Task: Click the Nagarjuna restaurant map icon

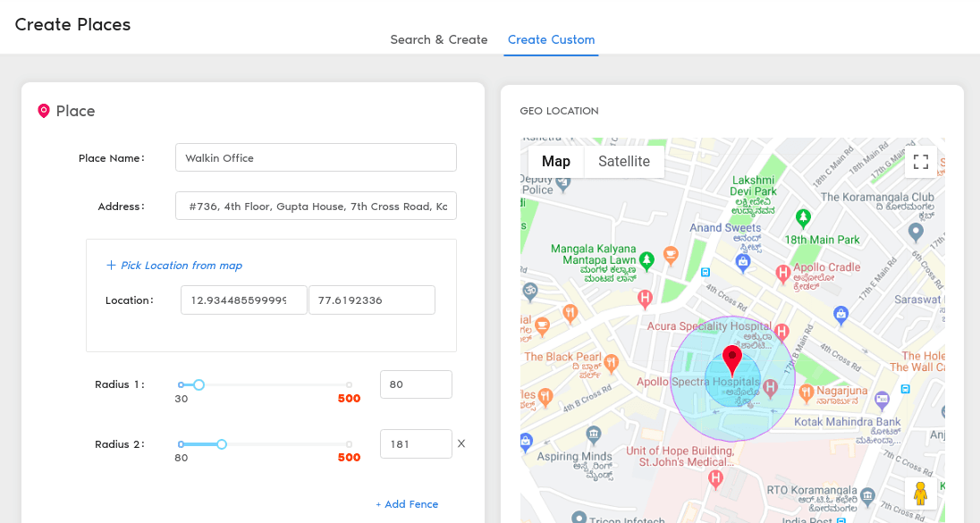Action: 806,392
